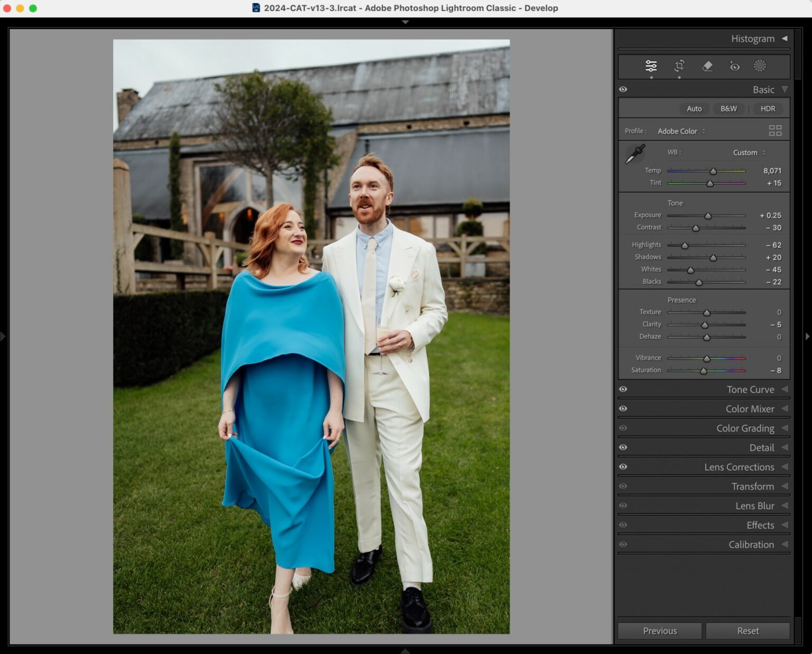812x654 pixels.
Task: Open the Red Eye Correction tool
Action: tap(733, 66)
